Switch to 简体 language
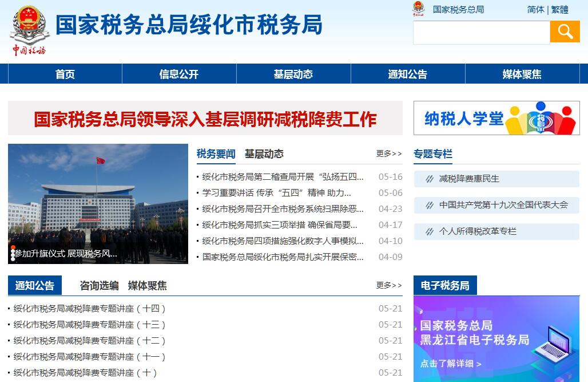This screenshot has height=382, width=588. (x=535, y=10)
